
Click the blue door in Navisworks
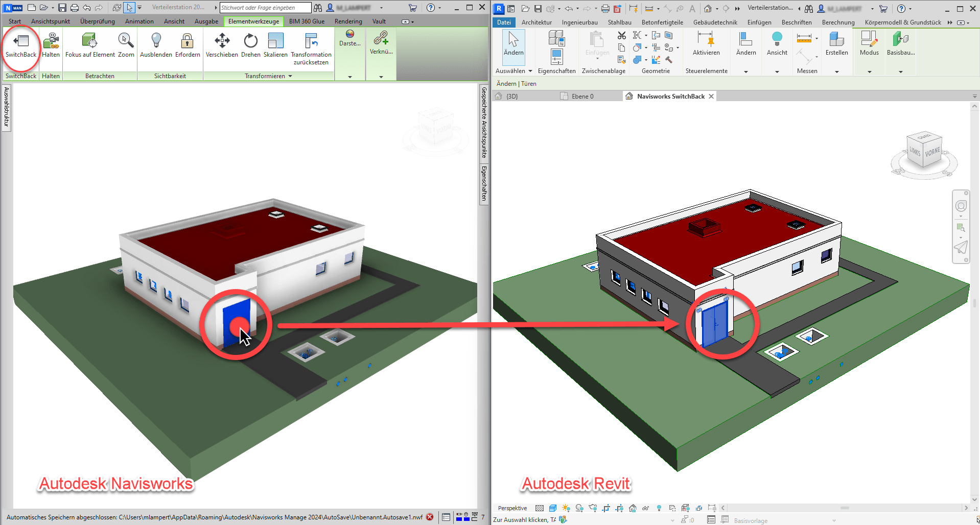point(236,322)
